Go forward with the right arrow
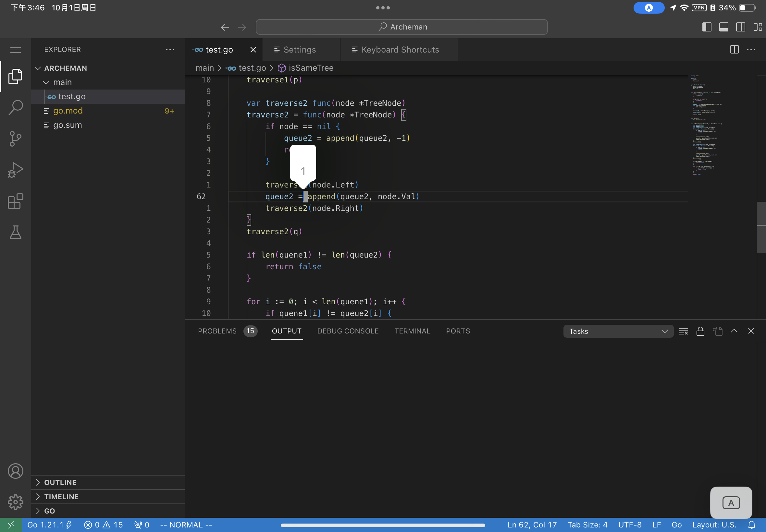This screenshot has height=532, width=766. pos(242,27)
